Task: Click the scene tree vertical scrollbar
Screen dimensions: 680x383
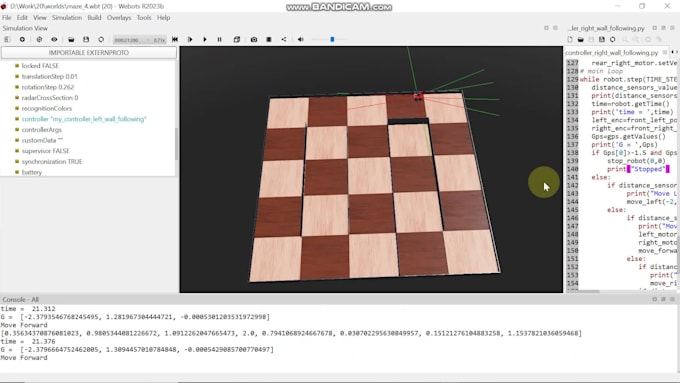Action: pos(176,144)
